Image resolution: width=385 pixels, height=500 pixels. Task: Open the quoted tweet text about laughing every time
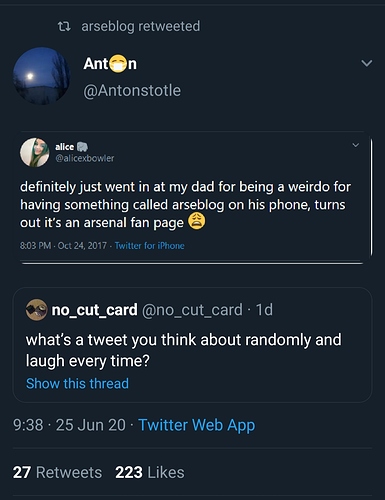click(x=184, y=350)
